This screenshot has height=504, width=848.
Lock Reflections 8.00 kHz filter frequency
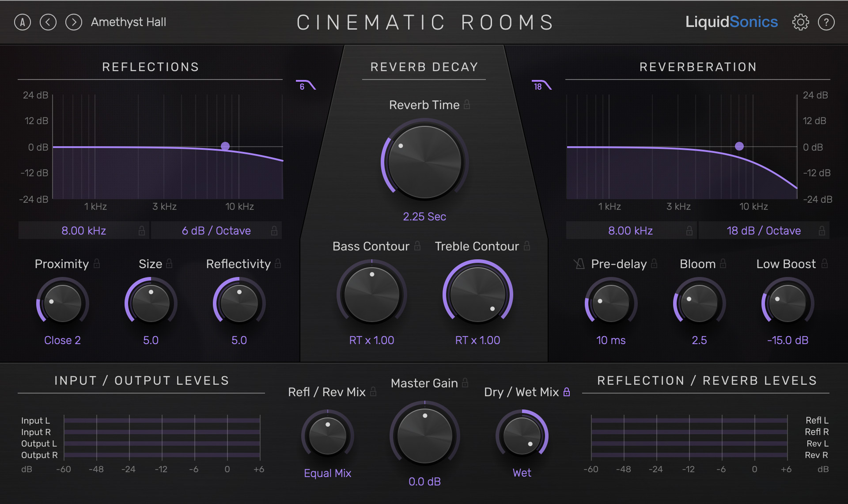[x=142, y=231]
